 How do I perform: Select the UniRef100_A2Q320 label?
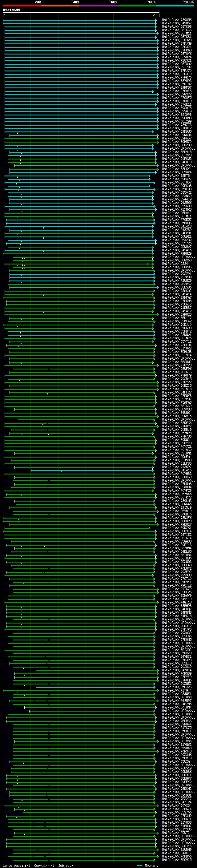177,40
